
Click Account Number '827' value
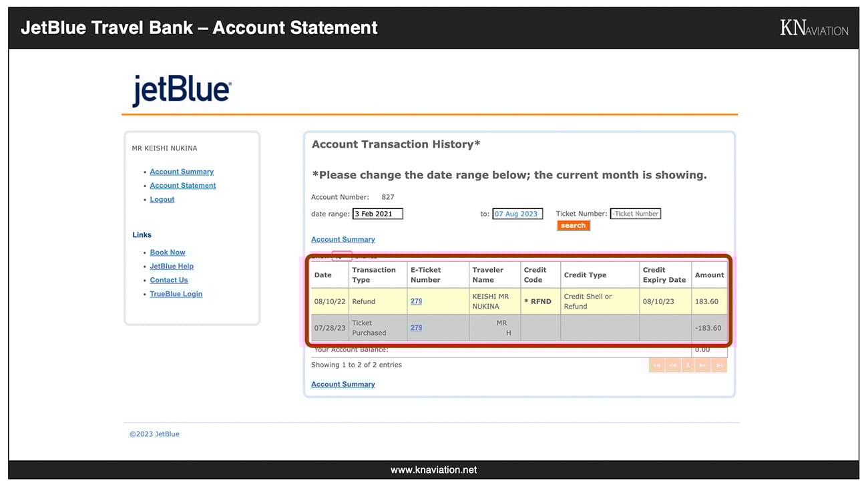[x=388, y=197]
